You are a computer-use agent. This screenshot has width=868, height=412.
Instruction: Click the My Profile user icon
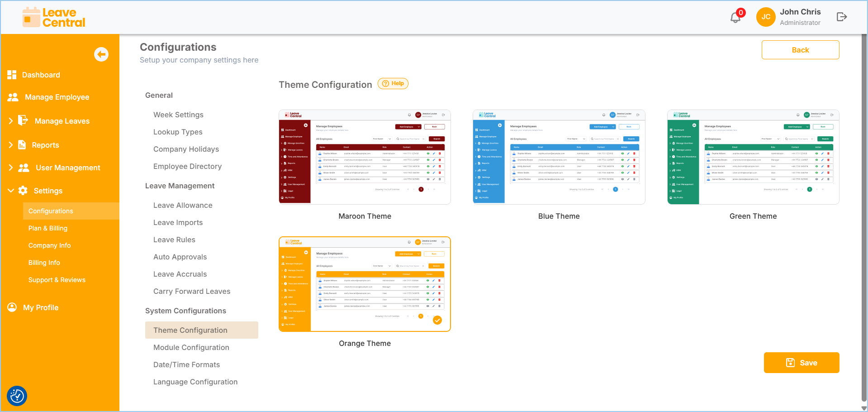[x=12, y=307]
